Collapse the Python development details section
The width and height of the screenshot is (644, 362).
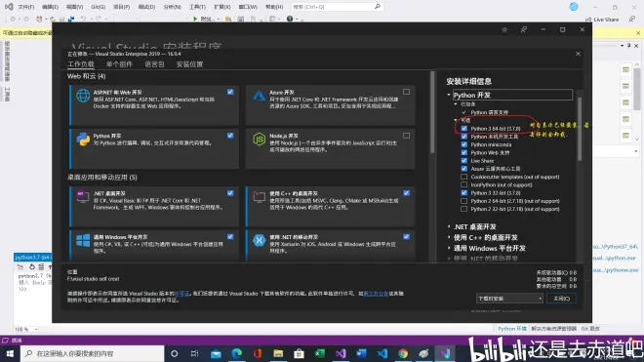(449, 95)
